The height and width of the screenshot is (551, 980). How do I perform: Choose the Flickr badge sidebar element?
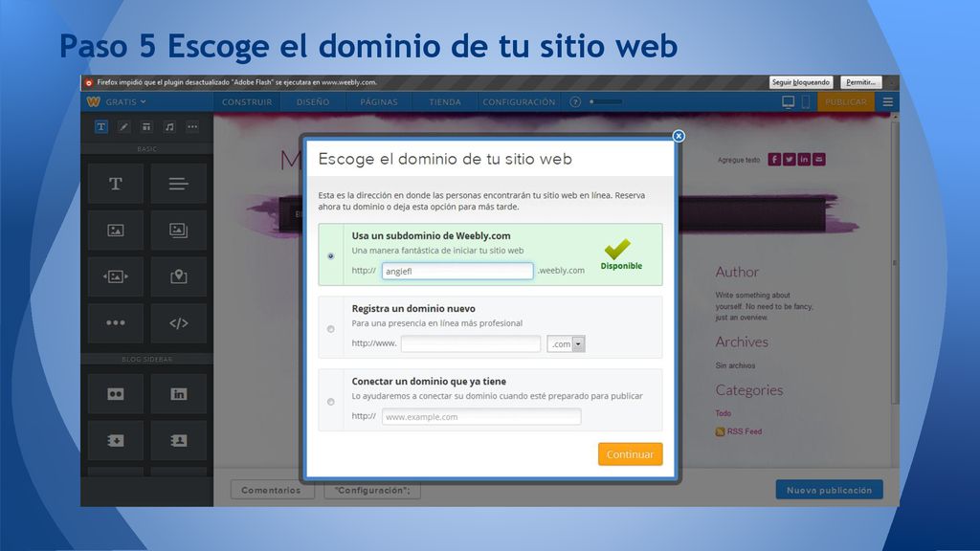[116, 394]
